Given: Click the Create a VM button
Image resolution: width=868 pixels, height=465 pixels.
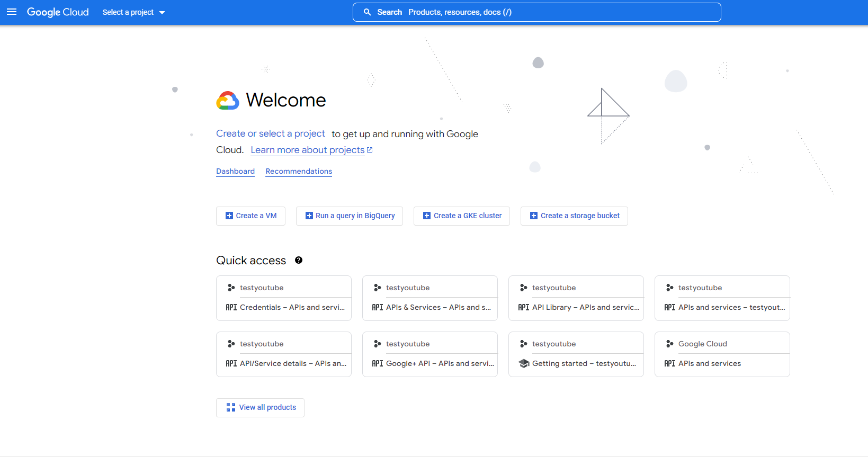Looking at the screenshot, I should pos(250,216).
